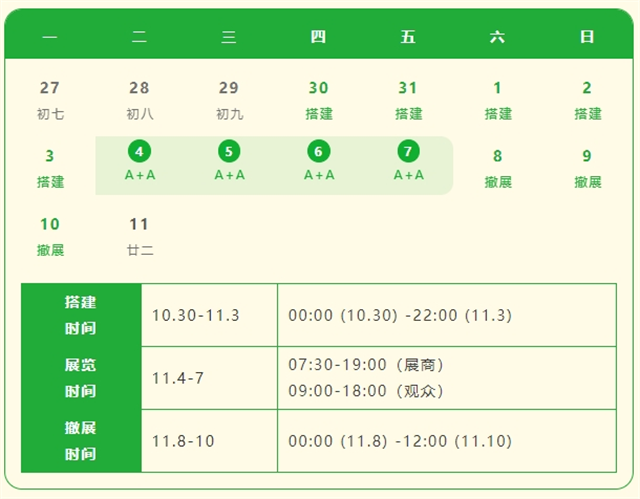Select the green circled date 5
Screen dimensions: 640x499
click(229, 152)
